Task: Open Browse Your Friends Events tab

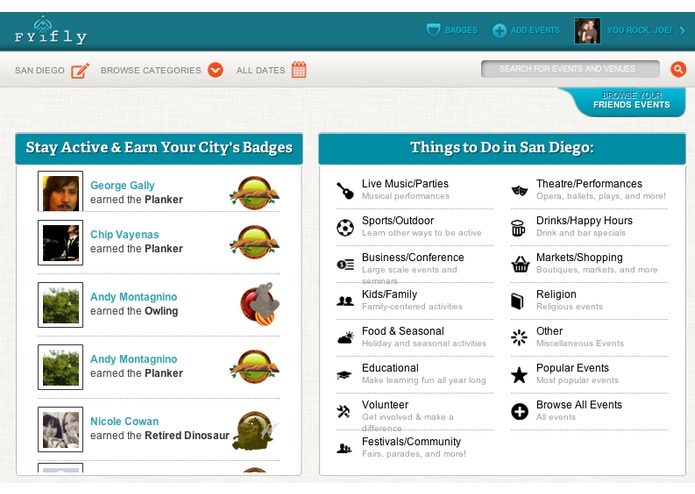Action: tap(631, 100)
